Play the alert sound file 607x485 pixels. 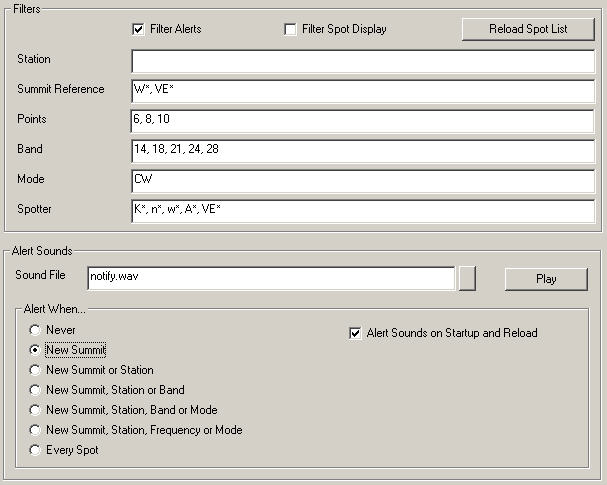546,279
